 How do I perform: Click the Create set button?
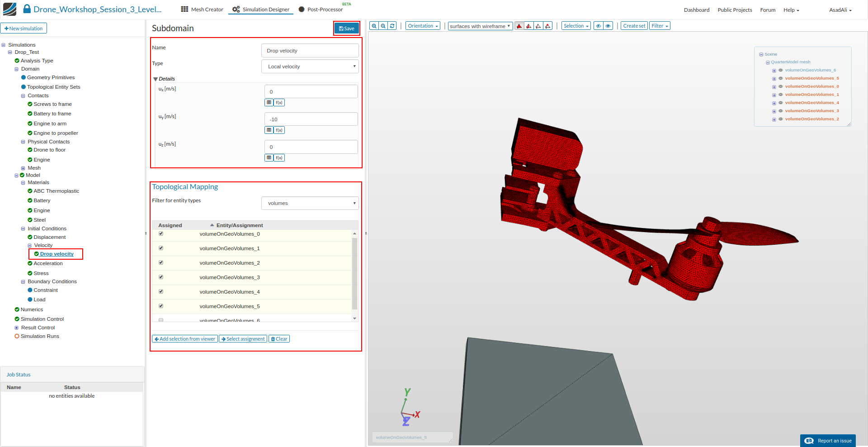pos(634,26)
